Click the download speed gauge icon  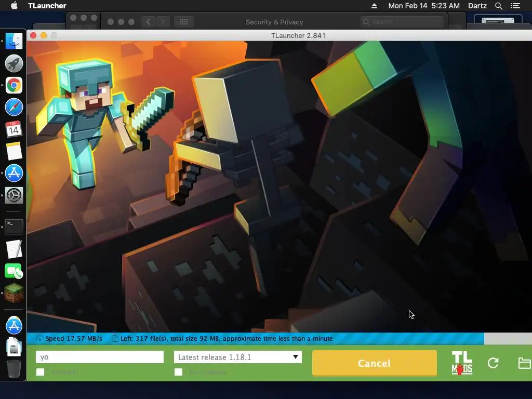(39, 339)
